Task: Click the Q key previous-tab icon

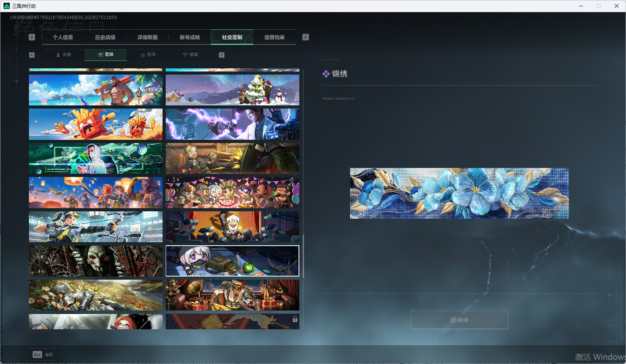Action: coord(32,37)
